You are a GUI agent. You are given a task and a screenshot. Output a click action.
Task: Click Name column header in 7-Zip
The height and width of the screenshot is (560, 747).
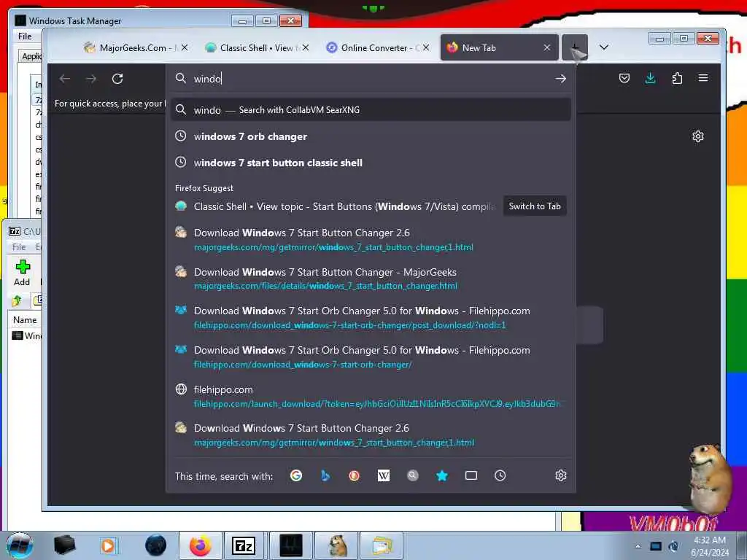pos(25,320)
